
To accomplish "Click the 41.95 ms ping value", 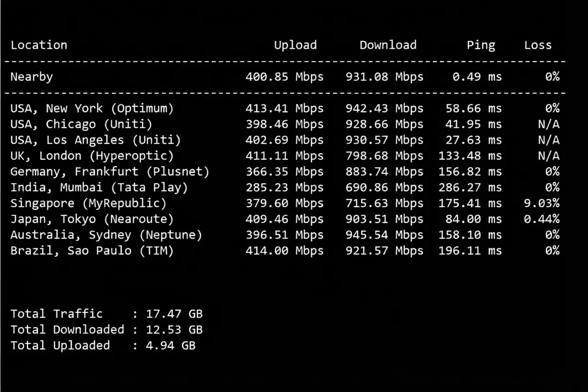I will pyautogui.click(x=474, y=124).
